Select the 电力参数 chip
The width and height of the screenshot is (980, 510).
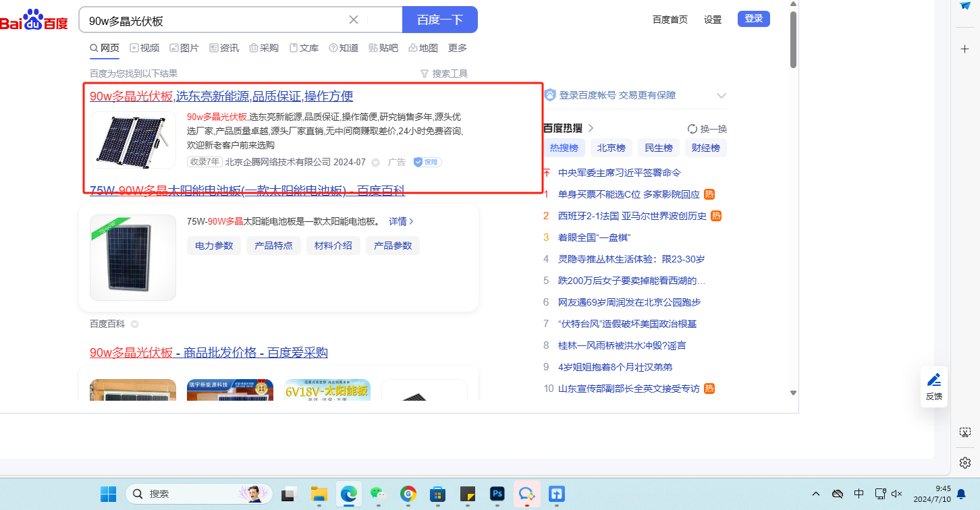214,246
